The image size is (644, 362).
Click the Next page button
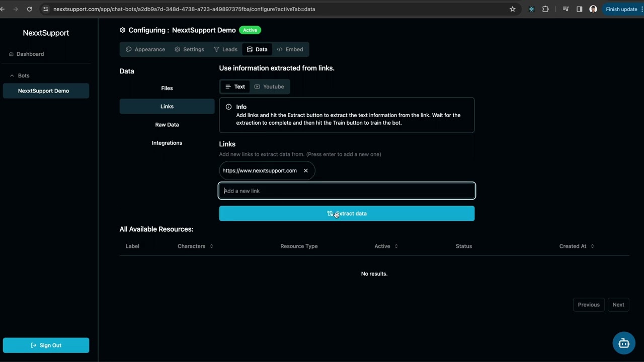click(618, 305)
